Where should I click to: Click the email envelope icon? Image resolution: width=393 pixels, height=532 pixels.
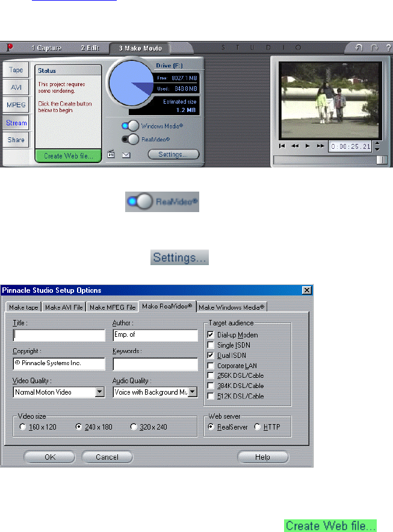(x=126, y=155)
